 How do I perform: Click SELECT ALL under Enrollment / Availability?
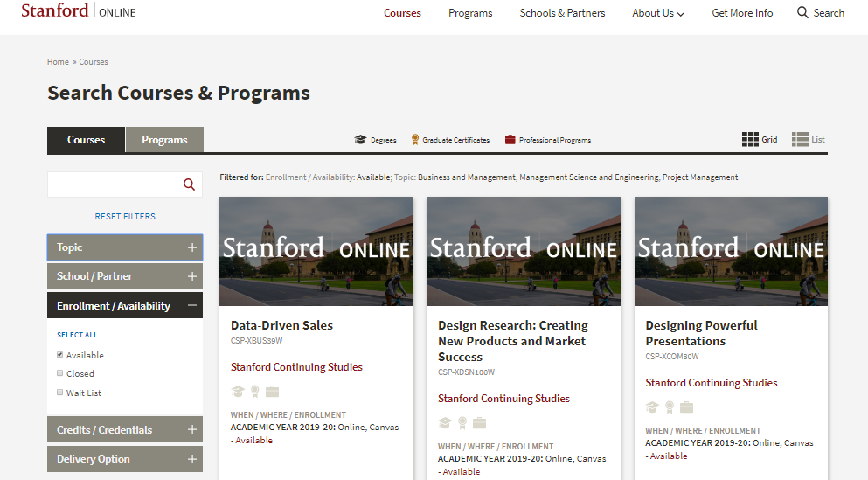(77, 335)
